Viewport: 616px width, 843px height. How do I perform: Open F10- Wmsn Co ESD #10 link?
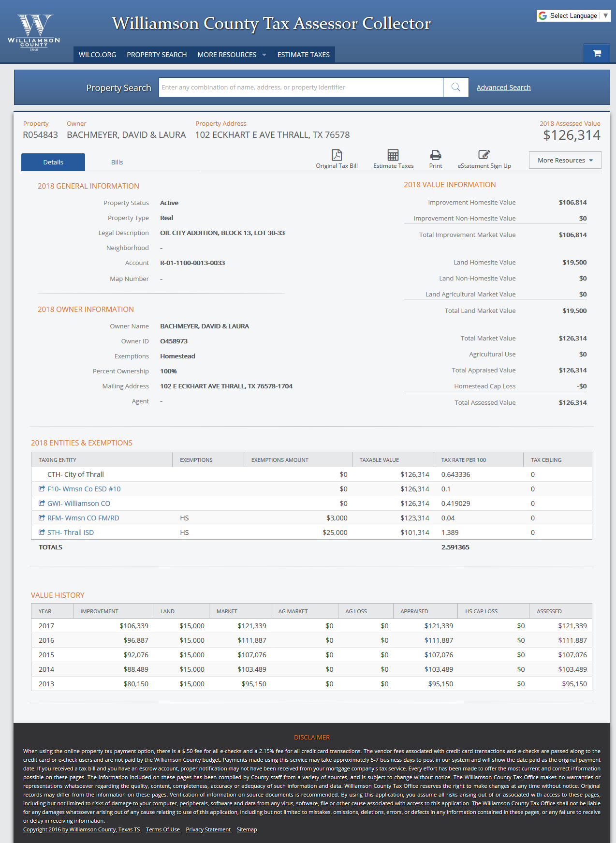click(84, 489)
